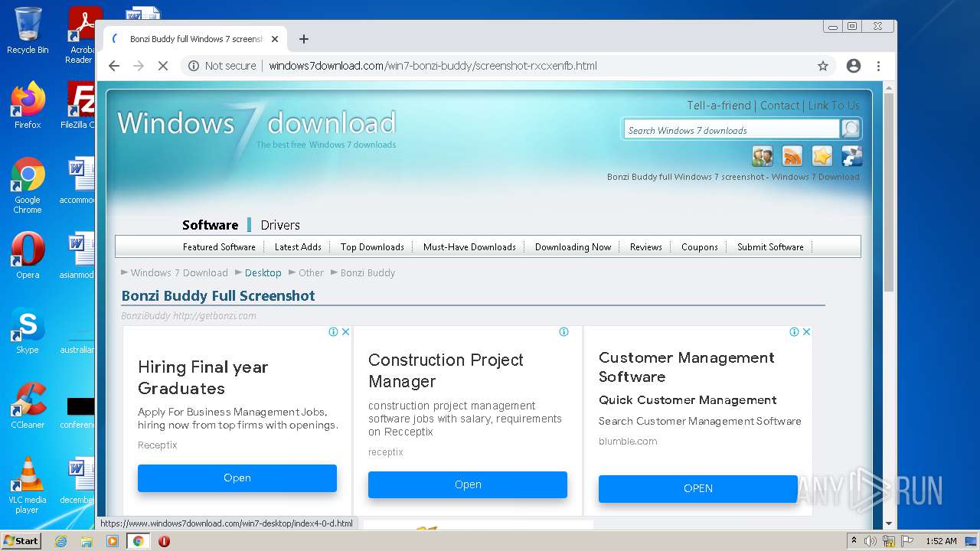Click the orange RSS feed icon

pyautogui.click(x=792, y=156)
